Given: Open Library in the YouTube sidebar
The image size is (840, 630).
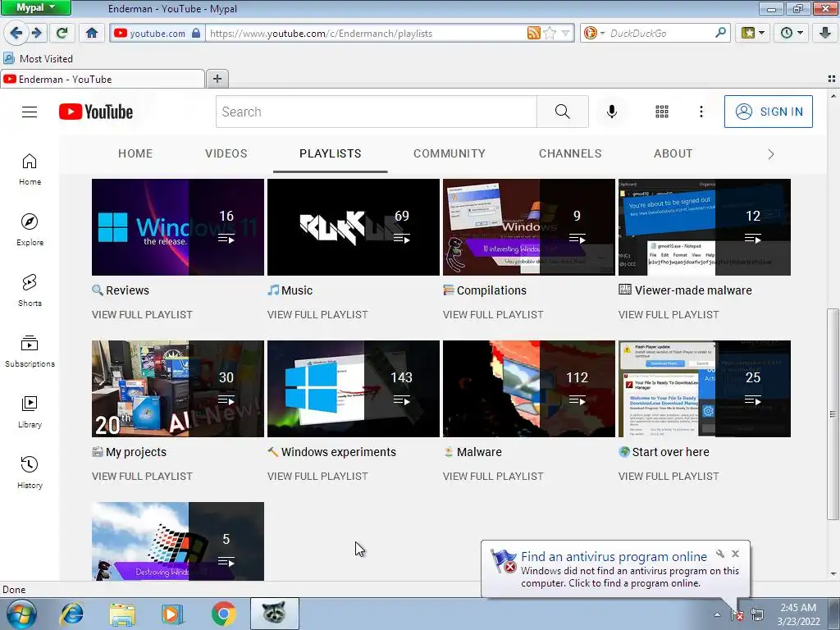Looking at the screenshot, I should [30, 412].
